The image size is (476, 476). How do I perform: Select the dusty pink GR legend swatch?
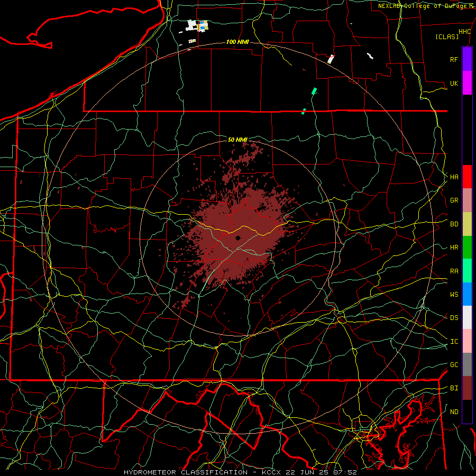click(467, 200)
